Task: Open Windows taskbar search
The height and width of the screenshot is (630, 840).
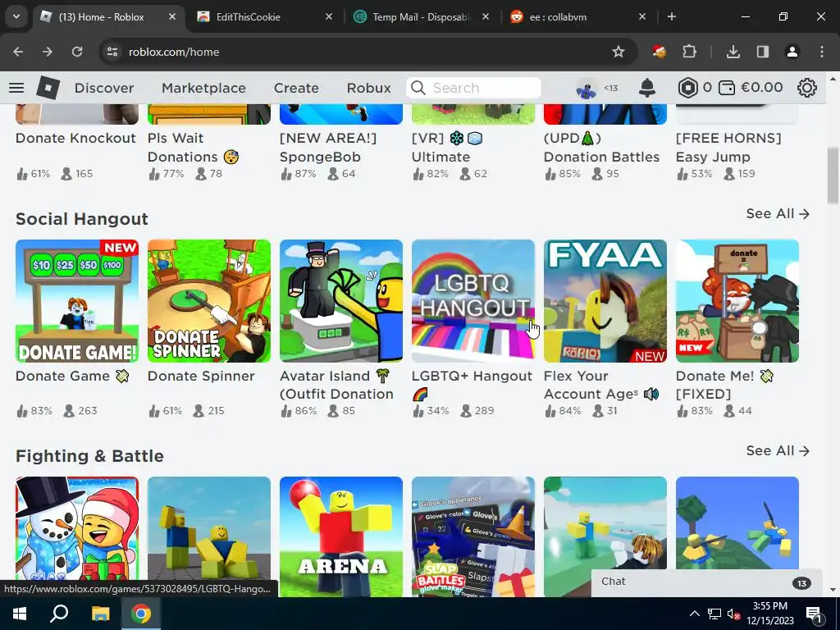Action: 59,614
